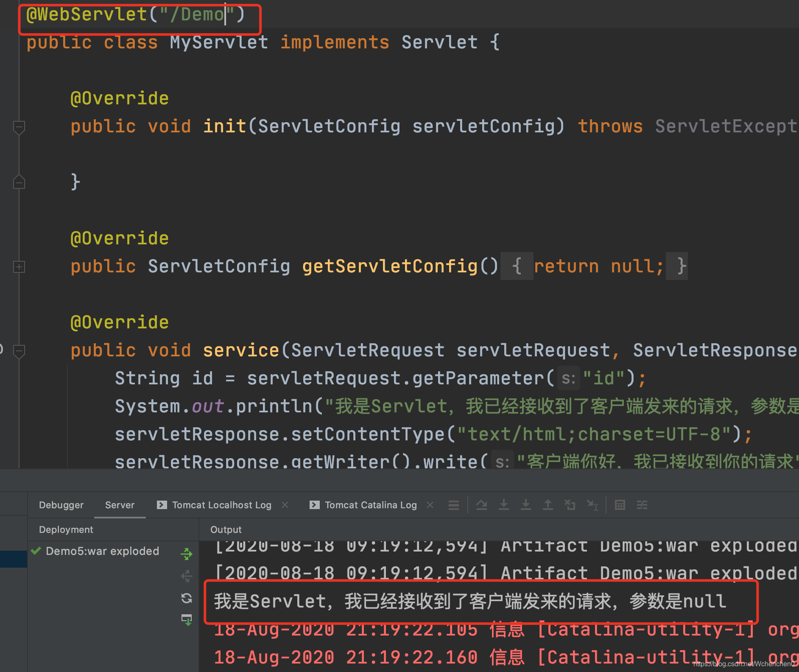Collapse init method closing brace fold marker
Screen dimensions: 799x672
point(19,182)
